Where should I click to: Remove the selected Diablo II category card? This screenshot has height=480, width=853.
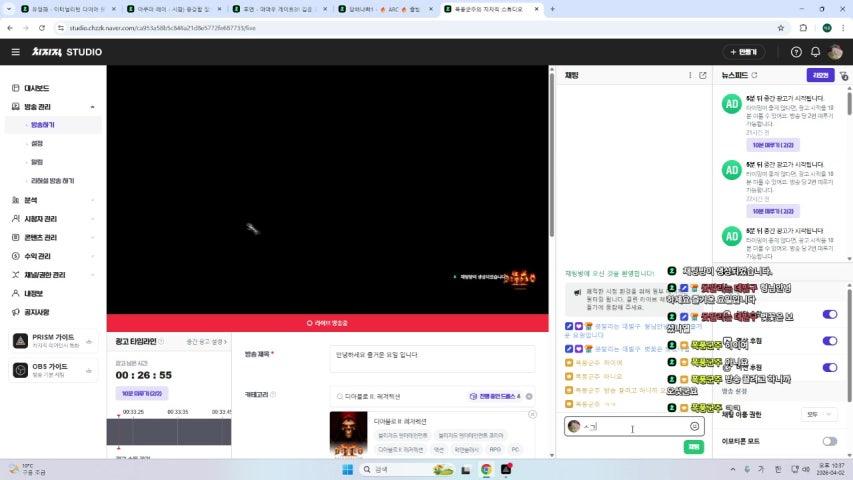click(x=532, y=415)
